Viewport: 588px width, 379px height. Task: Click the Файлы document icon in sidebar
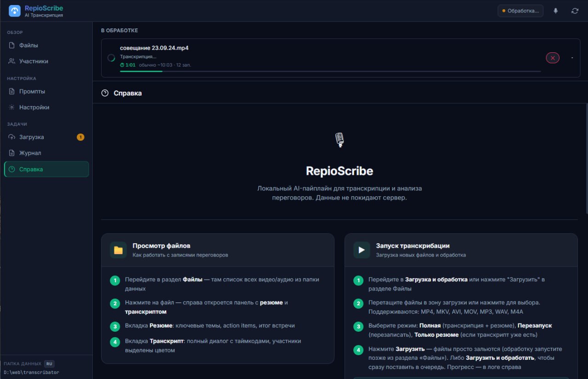(12, 45)
